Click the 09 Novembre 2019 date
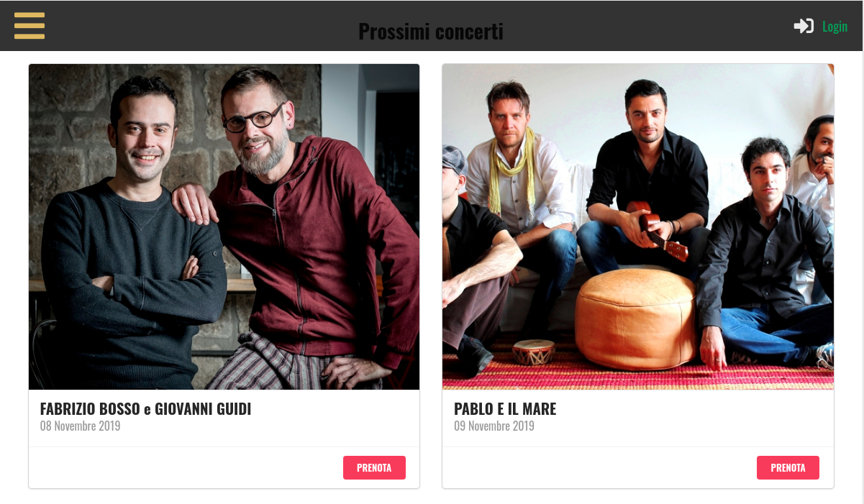The image size is (864, 504). point(494,426)
